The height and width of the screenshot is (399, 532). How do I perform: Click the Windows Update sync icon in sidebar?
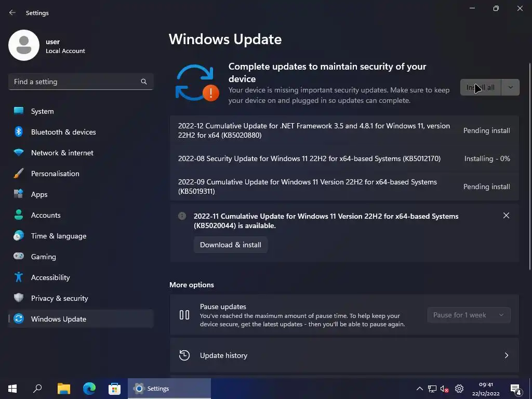[x=19, y=318]
